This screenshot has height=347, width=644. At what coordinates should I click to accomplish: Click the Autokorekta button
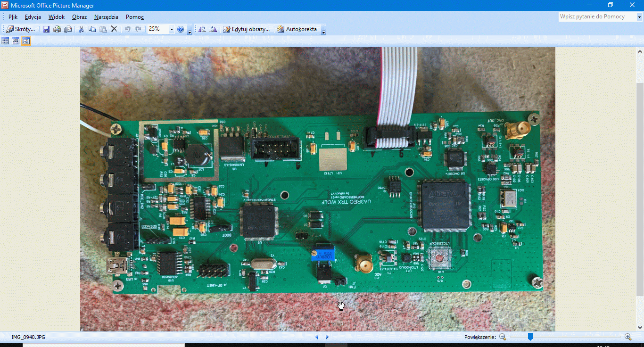click(297, 29)
